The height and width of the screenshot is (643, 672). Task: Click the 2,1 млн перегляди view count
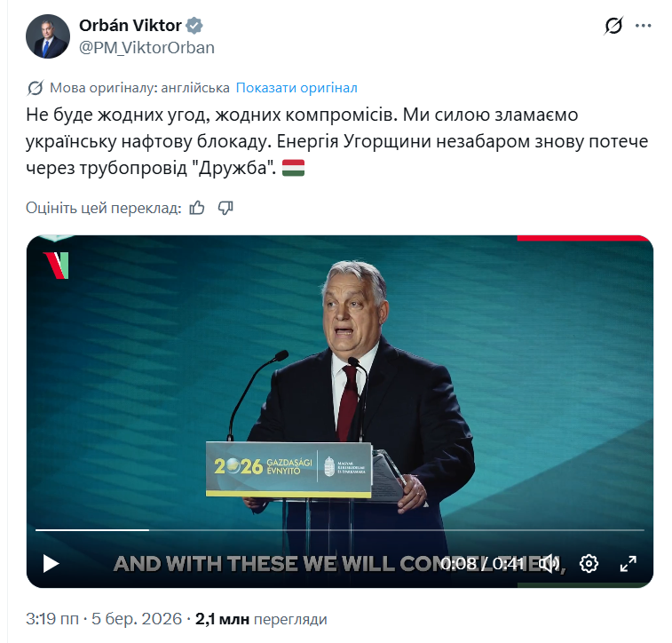261,619
